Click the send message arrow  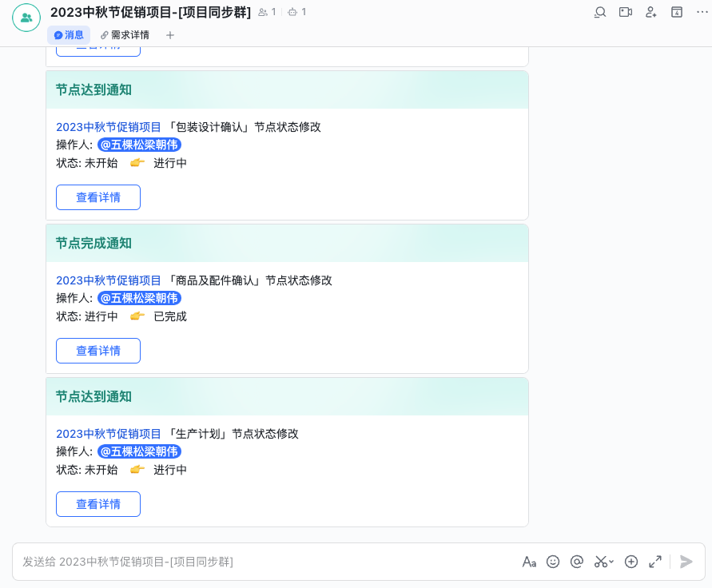(686, 562)
